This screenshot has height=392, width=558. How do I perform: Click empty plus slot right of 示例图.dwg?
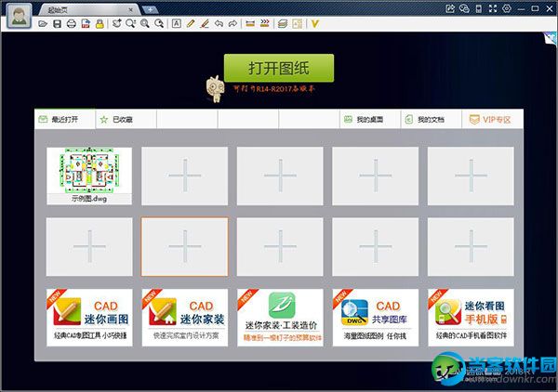tap(185, 176)
